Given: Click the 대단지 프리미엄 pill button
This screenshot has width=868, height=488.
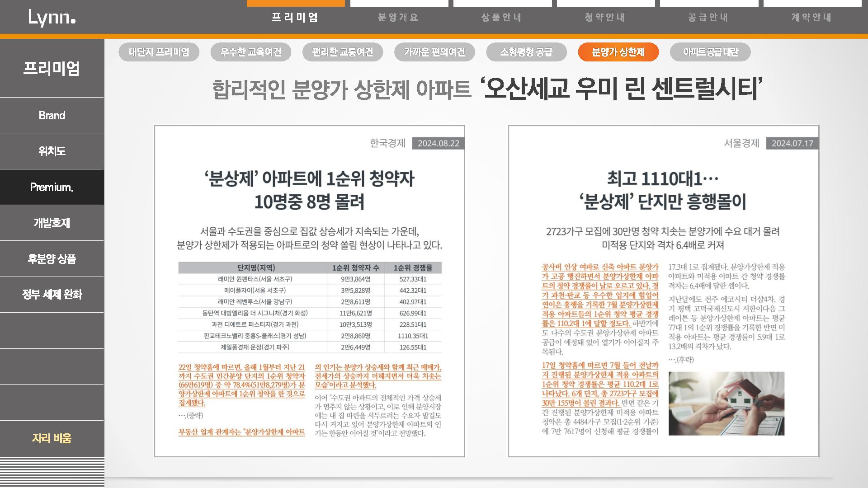Looking at the screenshot, I should point(159,52).
